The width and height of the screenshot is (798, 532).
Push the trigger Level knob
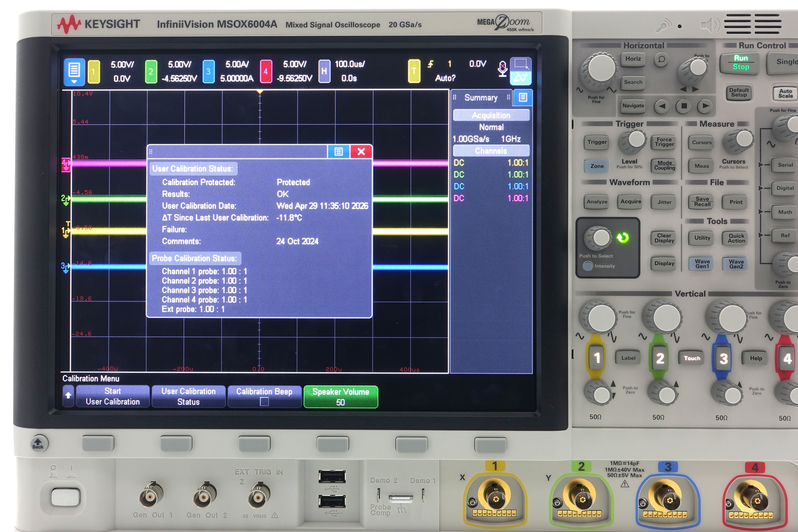click(634, 141)
